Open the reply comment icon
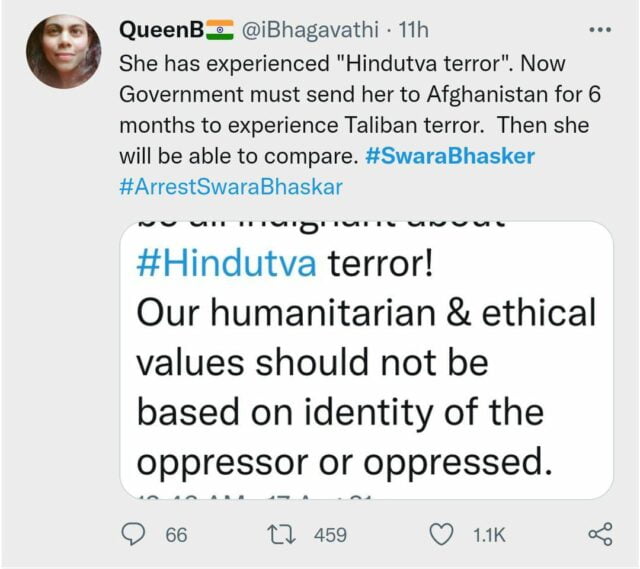 tap(133, 534)
